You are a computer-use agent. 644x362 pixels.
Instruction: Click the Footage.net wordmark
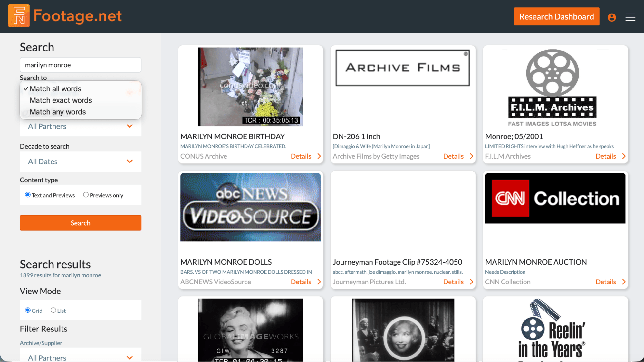pyautogui.click(x=77, y=16)
